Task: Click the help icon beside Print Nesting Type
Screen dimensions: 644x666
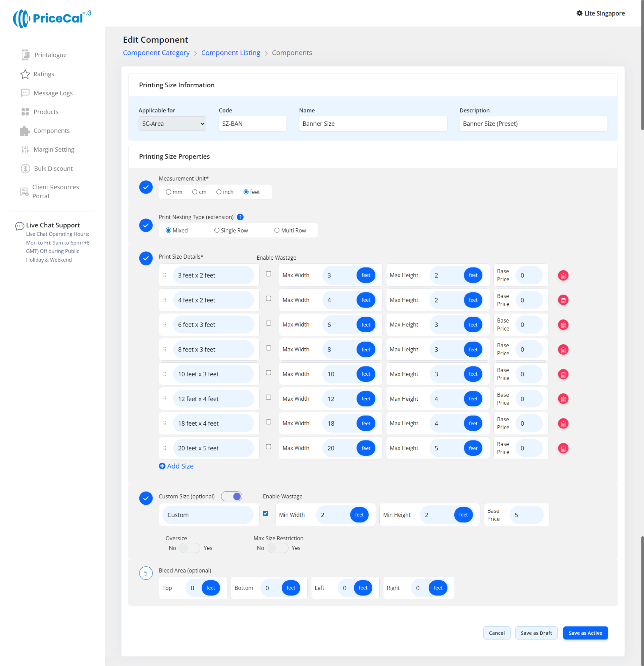Action: (x=240, y=217)
